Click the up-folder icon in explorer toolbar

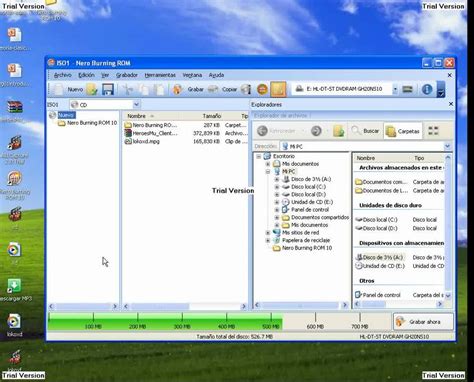click(338, 131)
